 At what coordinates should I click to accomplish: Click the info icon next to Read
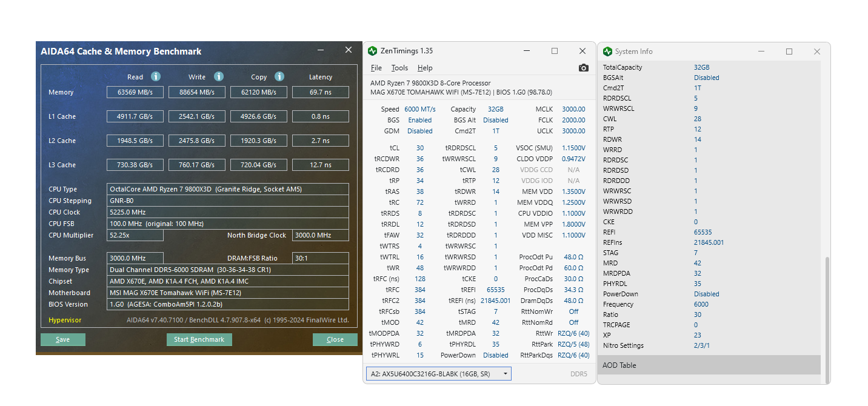pyautogui.click(x=156, y=76)
